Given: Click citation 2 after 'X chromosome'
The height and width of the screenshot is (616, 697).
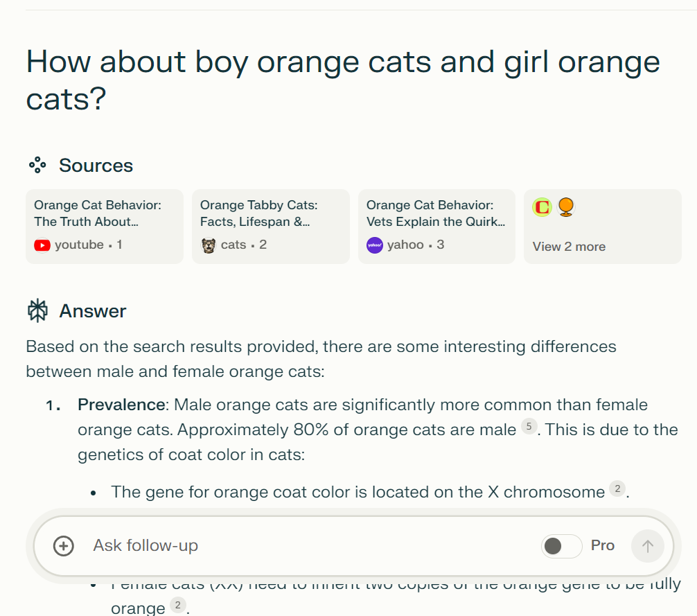Looking at the screenshot, I should [617, 490].
